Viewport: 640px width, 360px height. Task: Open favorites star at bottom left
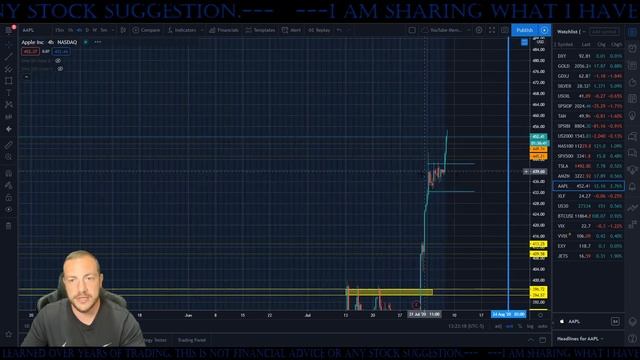[9, 334]
